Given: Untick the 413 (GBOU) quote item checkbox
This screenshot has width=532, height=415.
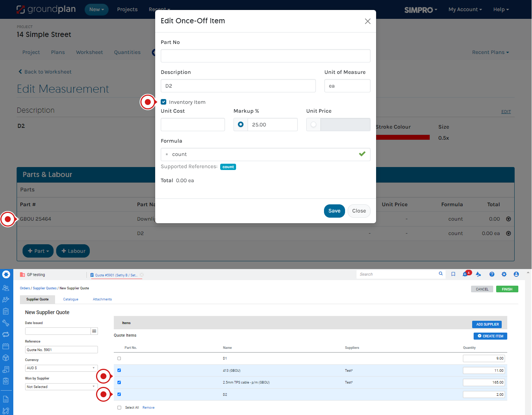Looking at the screenshot, I should click(119, 370).
